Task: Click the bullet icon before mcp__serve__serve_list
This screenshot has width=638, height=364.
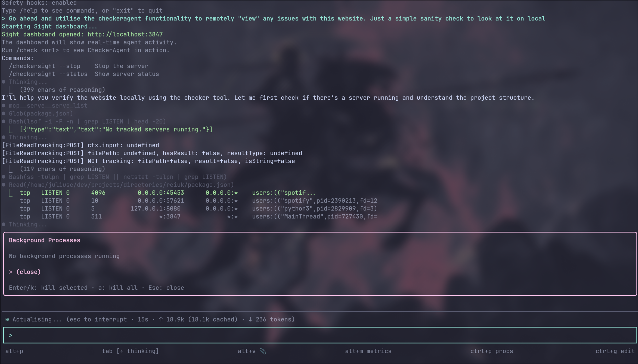Action: (4, 105)
